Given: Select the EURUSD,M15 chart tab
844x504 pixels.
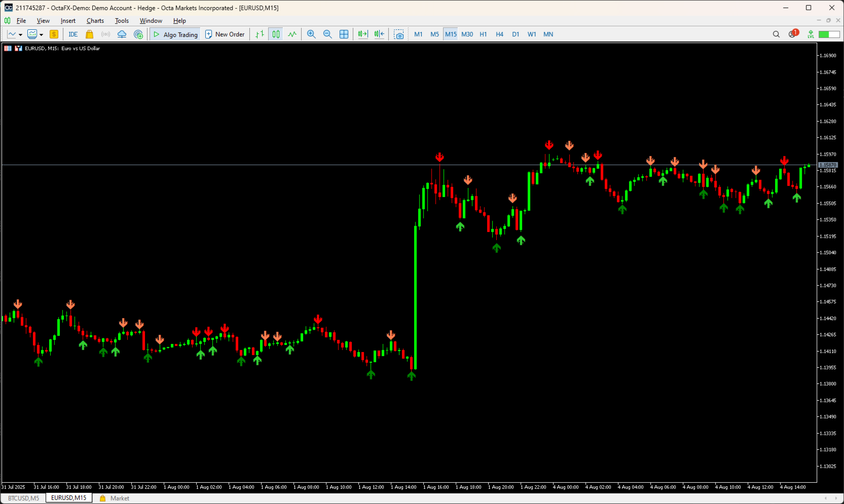Looking at the screenshot, I should coord(69,498).
